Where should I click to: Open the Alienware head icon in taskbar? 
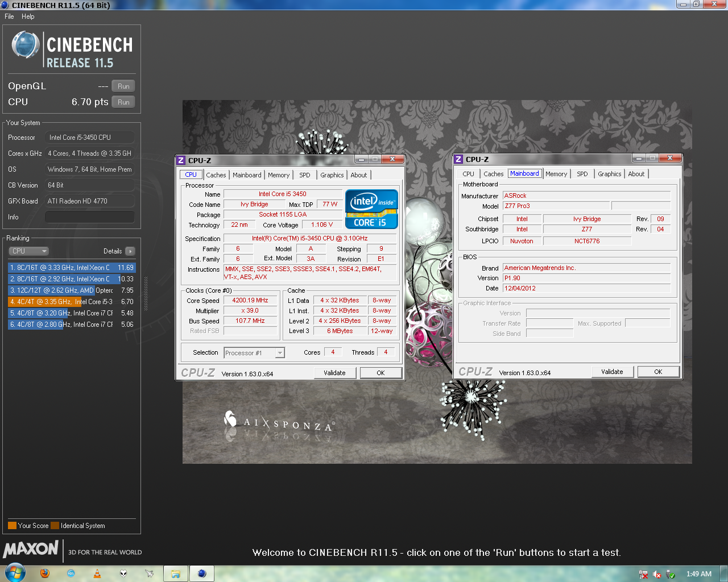[x=123, y=573]
